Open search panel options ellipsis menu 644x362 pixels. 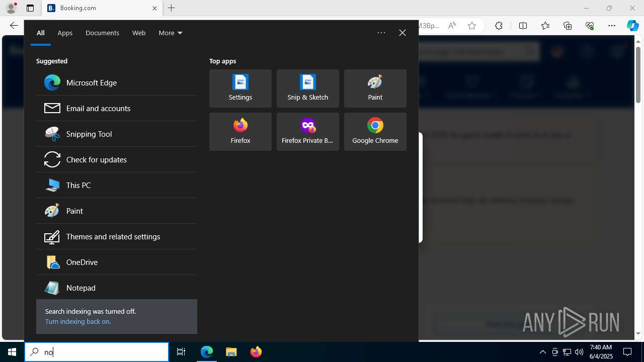(381, 33)
